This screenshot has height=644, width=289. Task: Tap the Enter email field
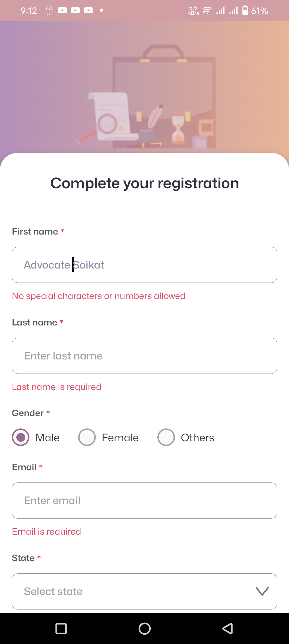click(x=144, y=500)
